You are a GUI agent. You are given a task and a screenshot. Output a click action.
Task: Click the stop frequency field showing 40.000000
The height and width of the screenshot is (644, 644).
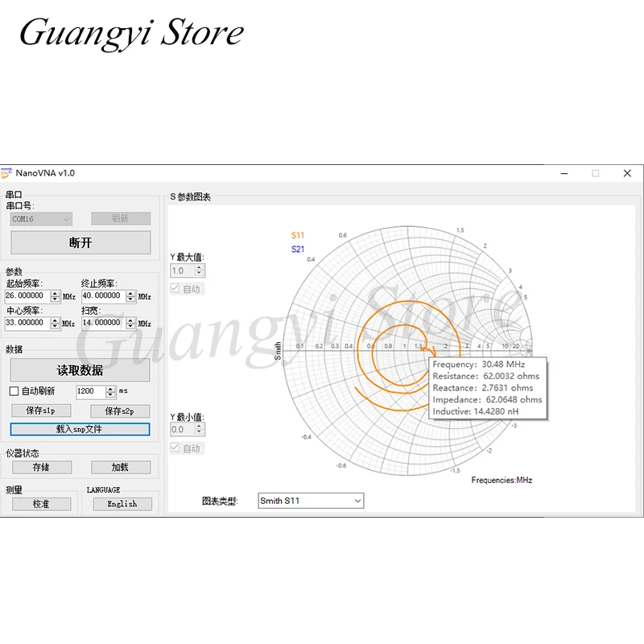(103, 295)
